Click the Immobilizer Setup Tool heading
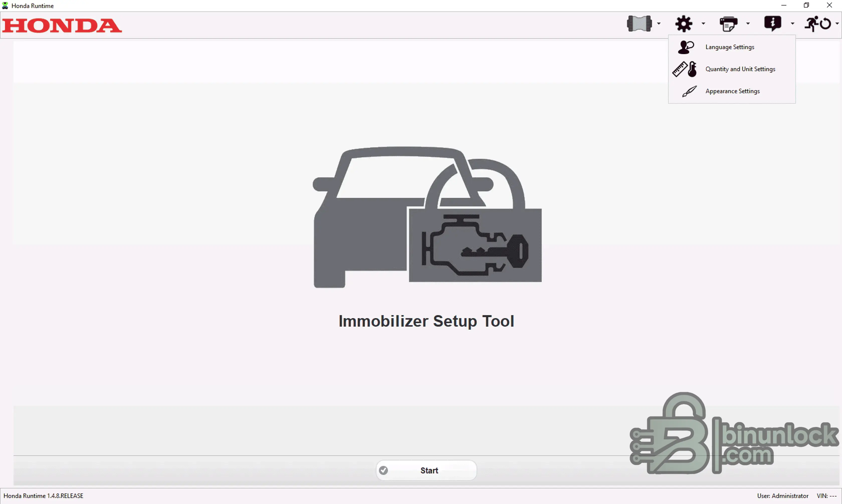The image size is (842, 504). tap(426, 321)
